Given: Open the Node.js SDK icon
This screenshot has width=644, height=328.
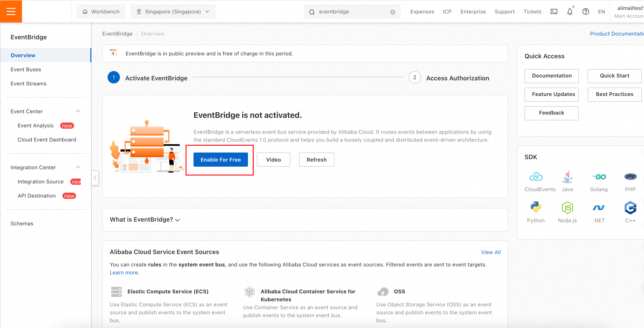Looking at the screenshot, I should tap(567, 207).
